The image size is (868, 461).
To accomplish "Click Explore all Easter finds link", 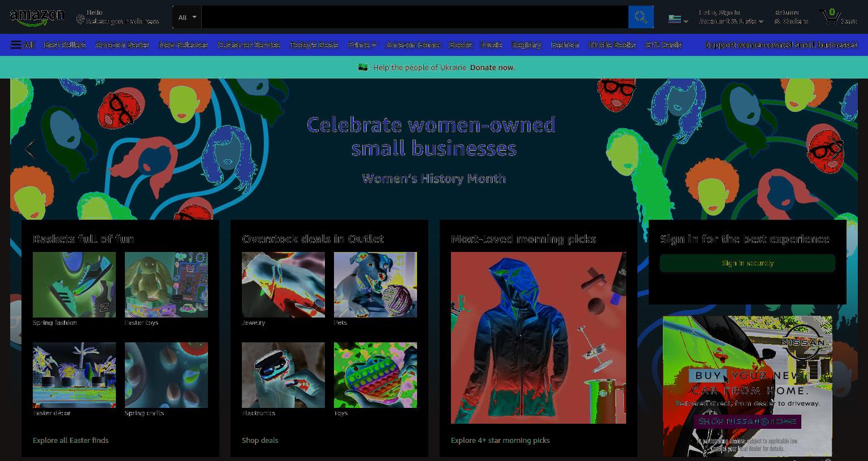I will pyautogui.click(x=71, y=440).
